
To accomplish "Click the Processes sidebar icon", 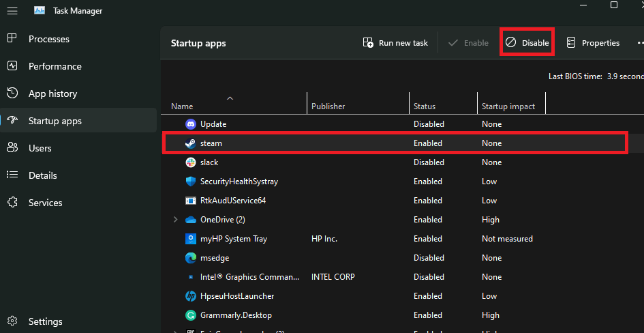I will point(12,39).
